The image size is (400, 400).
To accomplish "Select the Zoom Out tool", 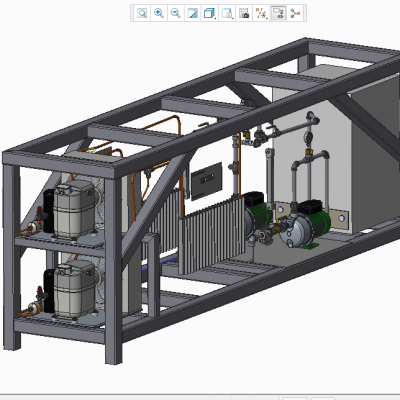I will [x=176, y=13].
